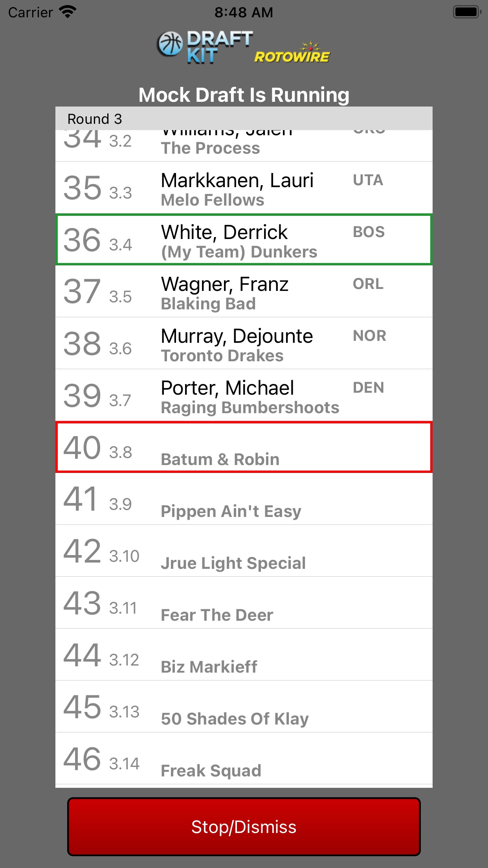
Task: Select the Freak Squad pick 46 row
Action: [244, 758]
